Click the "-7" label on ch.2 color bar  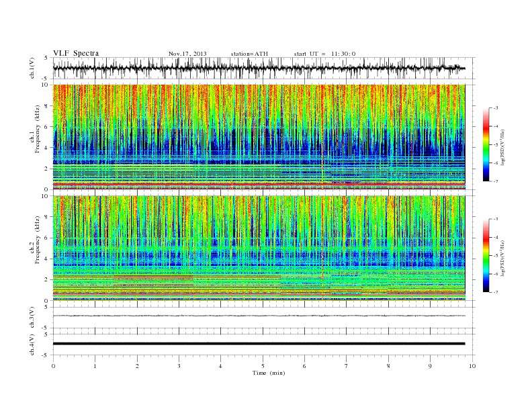pyautogui.click(x=495, y=292)
